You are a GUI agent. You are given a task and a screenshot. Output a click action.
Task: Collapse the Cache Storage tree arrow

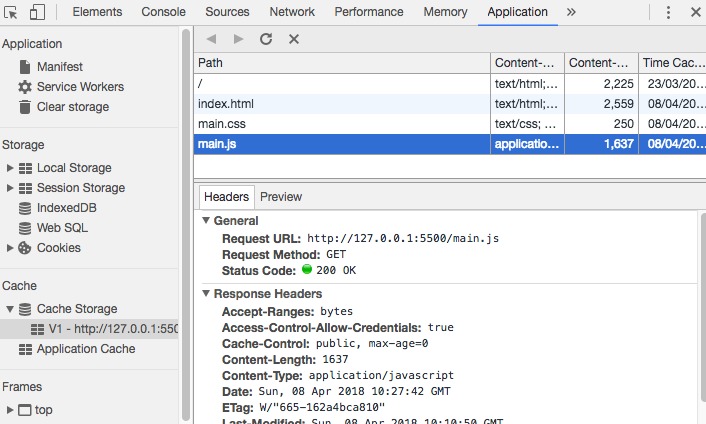[x=9, y=309]
